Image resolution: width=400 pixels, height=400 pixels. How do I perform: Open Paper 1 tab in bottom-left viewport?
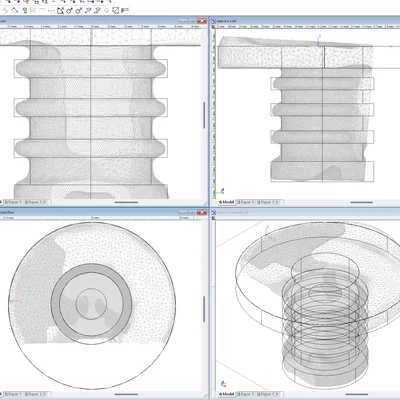[13, 394]
